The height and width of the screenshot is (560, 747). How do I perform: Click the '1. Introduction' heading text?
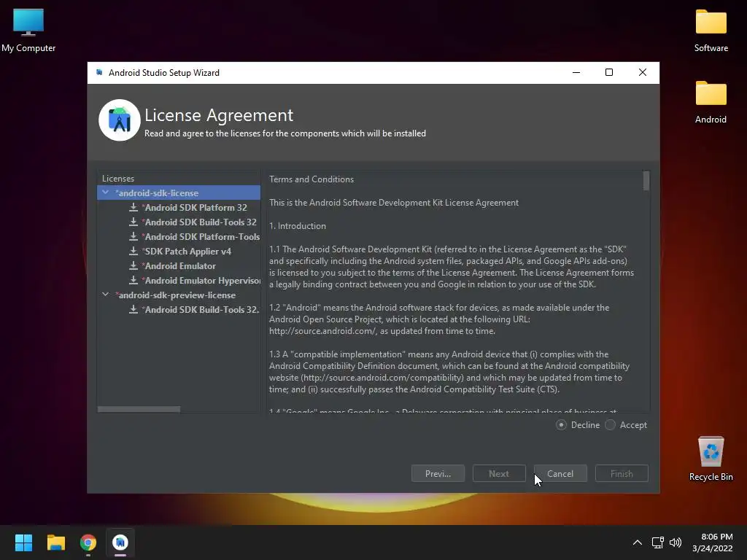click(298, 226)
